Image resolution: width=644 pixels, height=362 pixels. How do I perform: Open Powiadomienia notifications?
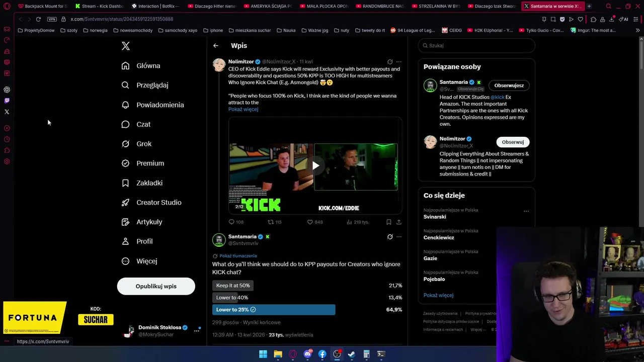pos(152,105)
